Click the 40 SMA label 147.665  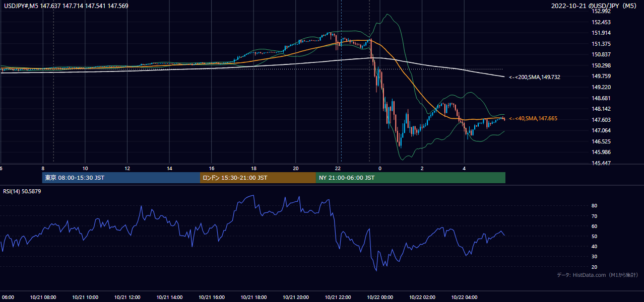click(533, 118)
